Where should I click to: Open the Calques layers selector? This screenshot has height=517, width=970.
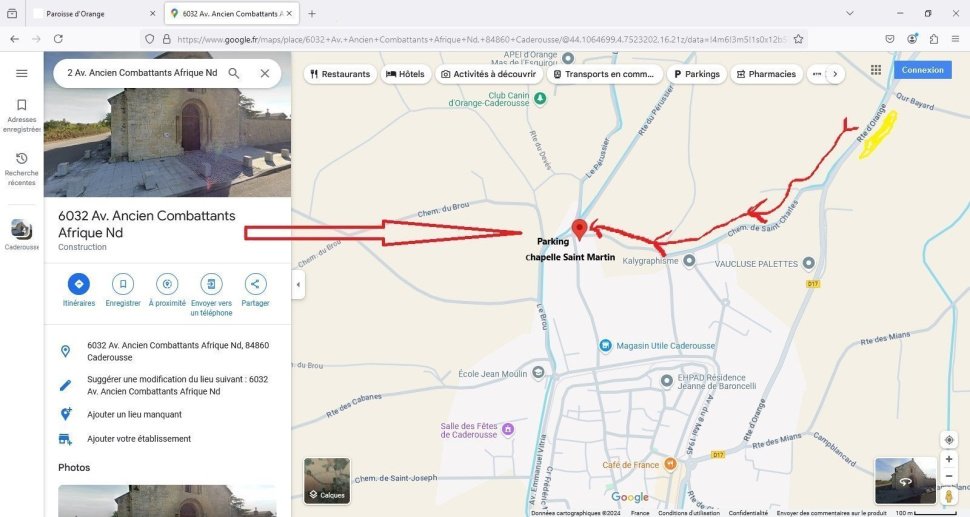(327, 481)
